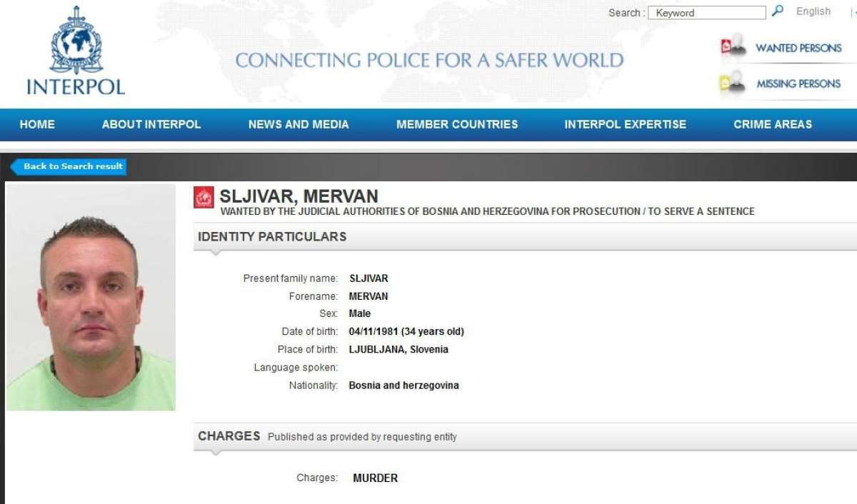Click the INTERPOL logo emblem
Image resolution: width=857 pixels, height=504 pixels.
tap(76, 41)
